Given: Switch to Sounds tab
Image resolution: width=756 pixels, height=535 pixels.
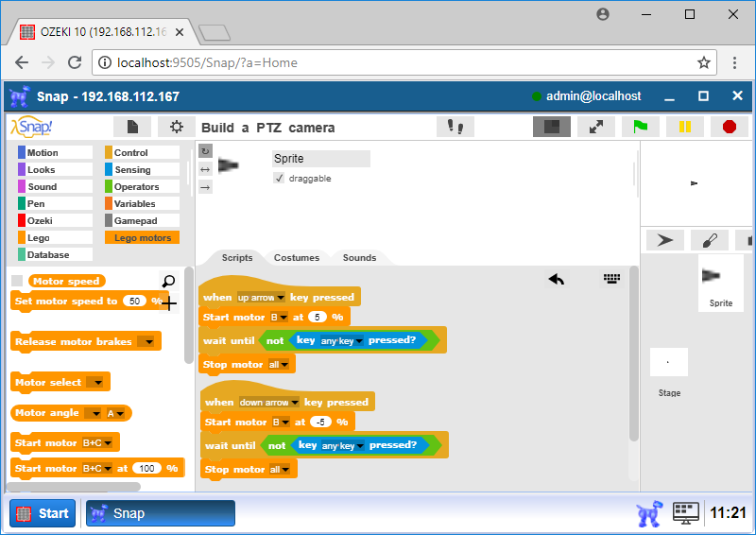Looking at the screenshot, I should click(x=359, y=258).
